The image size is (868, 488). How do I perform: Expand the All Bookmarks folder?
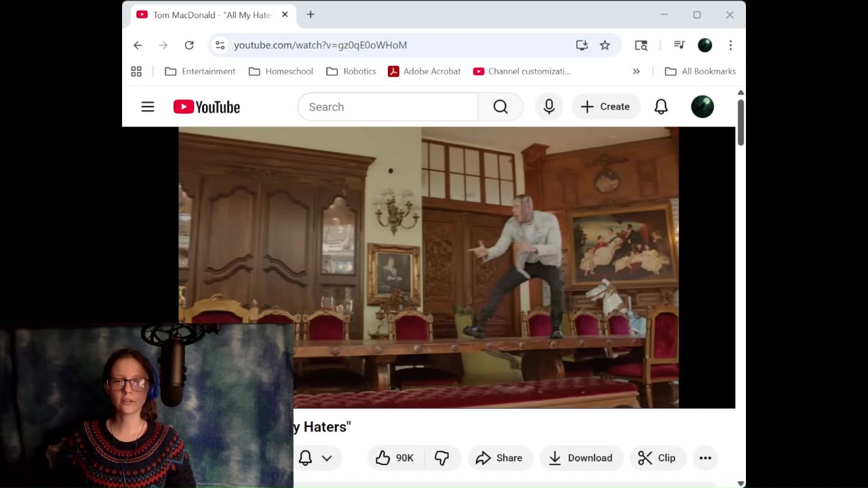point(701,71)
